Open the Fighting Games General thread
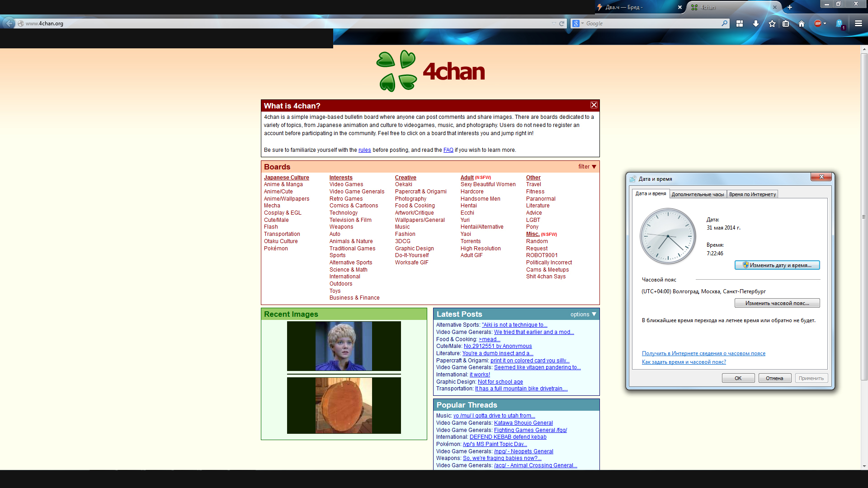This screenshot has height=488, width=868. tap(530, 430)
